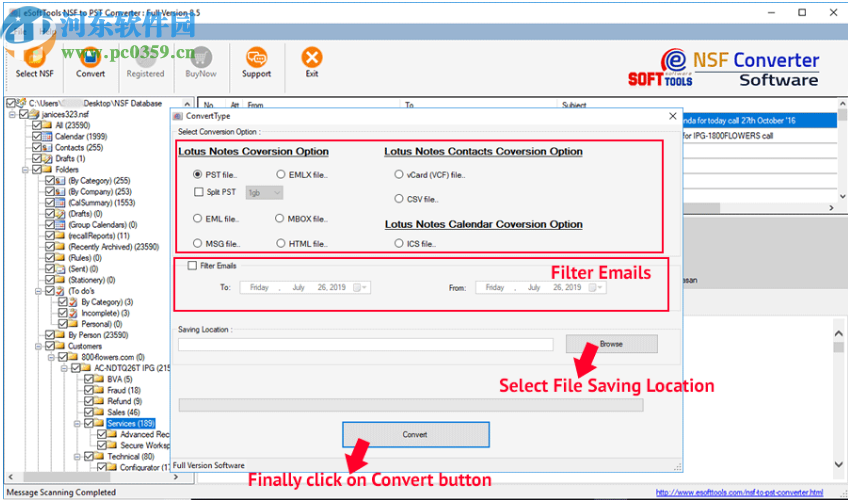Close the ConvertType dialog
The image size is (848, 501).
point(672,116)
